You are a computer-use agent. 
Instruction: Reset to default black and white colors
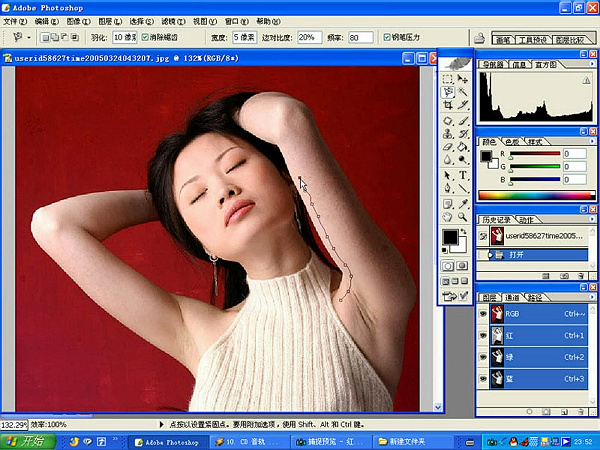click(445, 251)
